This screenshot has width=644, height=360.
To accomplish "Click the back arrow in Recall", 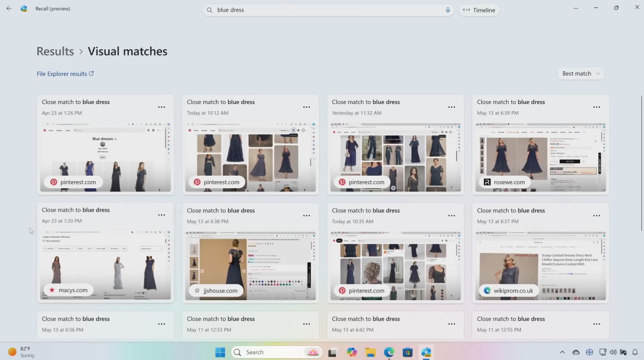I will click(x=9, y=9).
